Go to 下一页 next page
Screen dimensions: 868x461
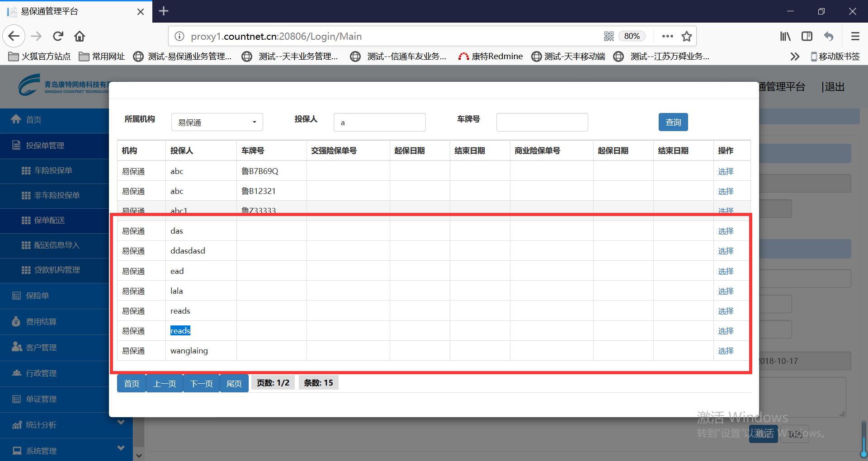coord(201,384)
